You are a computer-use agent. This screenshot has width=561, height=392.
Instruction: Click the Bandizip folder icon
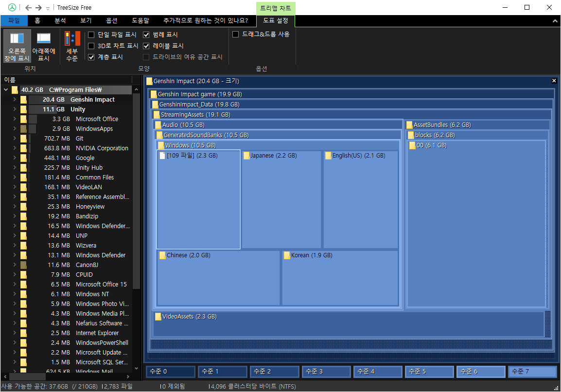coord(24,216)
